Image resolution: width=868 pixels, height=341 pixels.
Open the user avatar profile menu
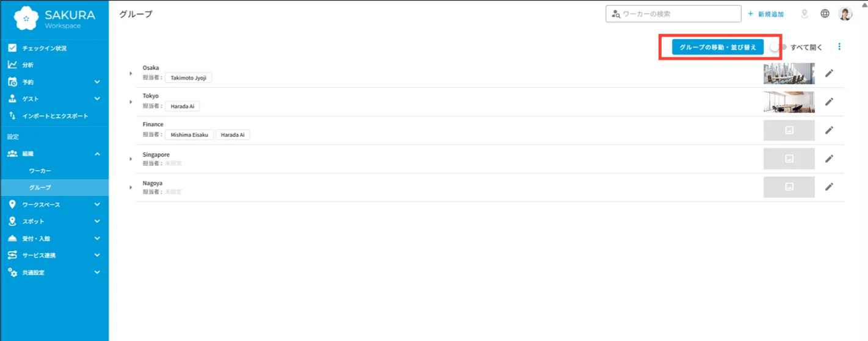point(845,13)
